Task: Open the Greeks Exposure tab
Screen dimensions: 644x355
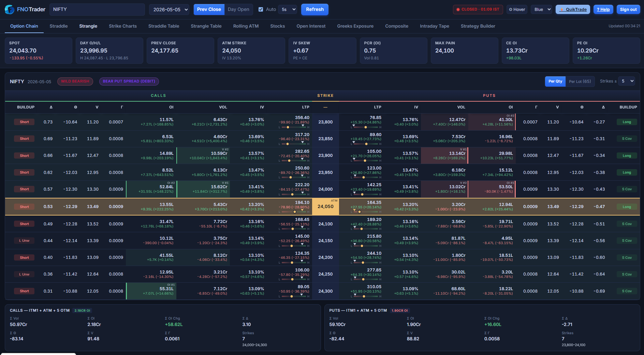Action: coord(355,26)
